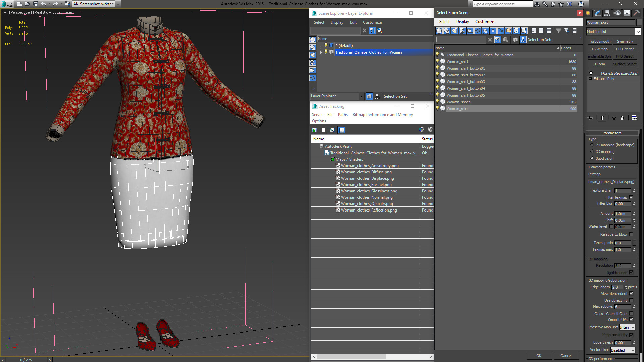Viewport: 644px width, 362px height.
Task: Switch Asset Tracking to table view
Action: tap(341, 130)
